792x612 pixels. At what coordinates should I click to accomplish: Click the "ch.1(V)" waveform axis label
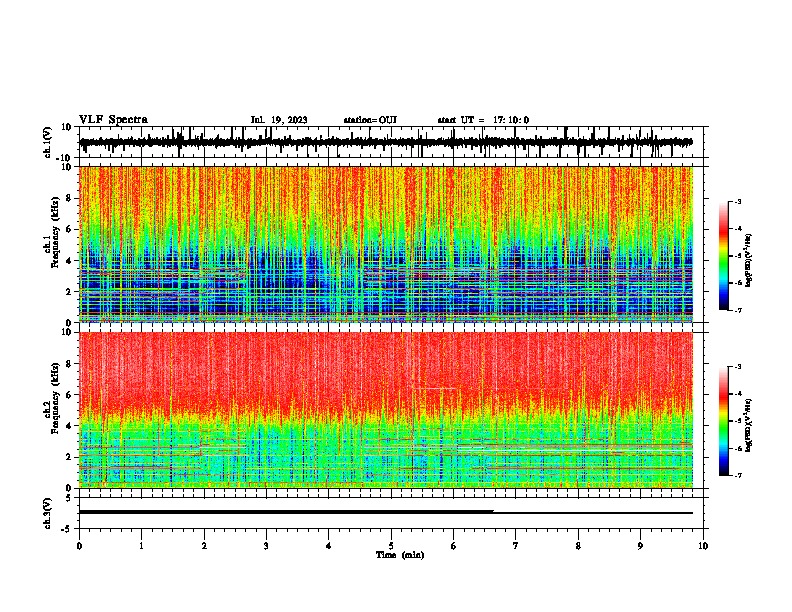click(48, 142)
